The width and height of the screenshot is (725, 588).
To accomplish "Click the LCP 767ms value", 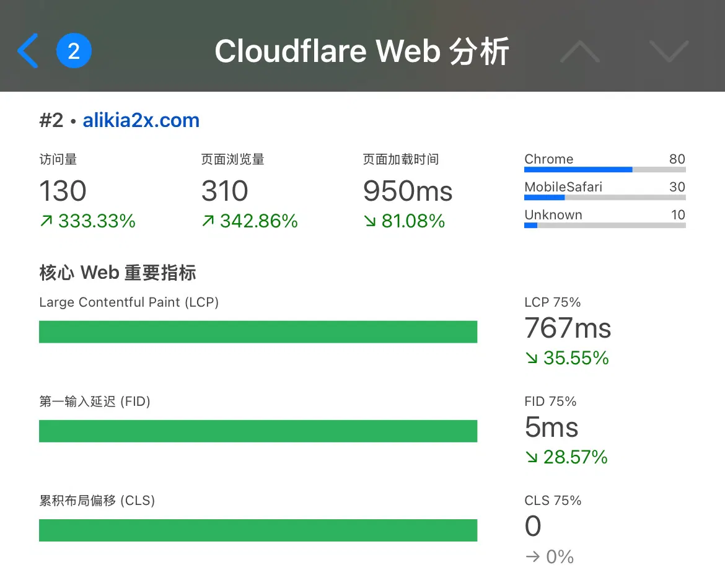I will coord(568,328).
